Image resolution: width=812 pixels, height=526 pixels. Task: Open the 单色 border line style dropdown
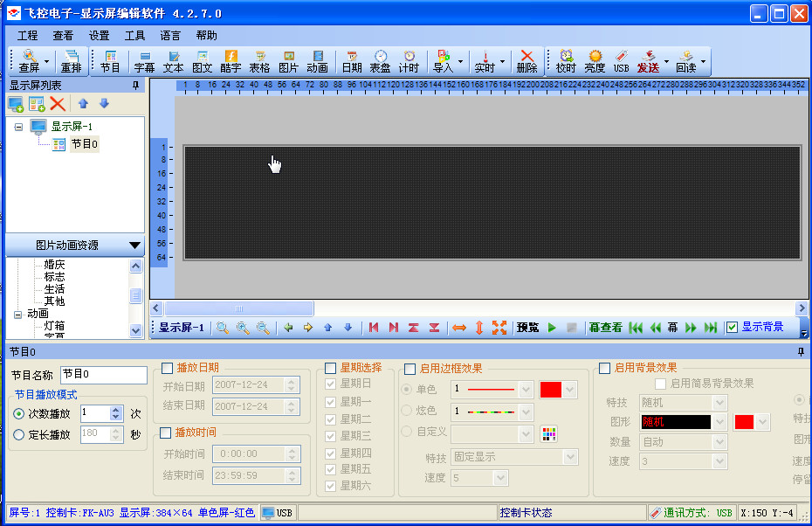[x=526, y=389]
